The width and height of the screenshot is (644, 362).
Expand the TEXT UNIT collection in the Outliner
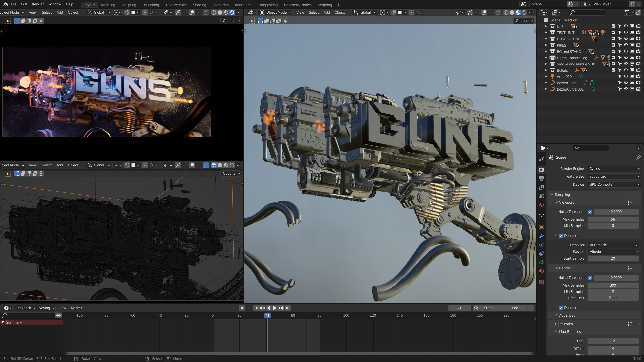[x=546, y=32]
